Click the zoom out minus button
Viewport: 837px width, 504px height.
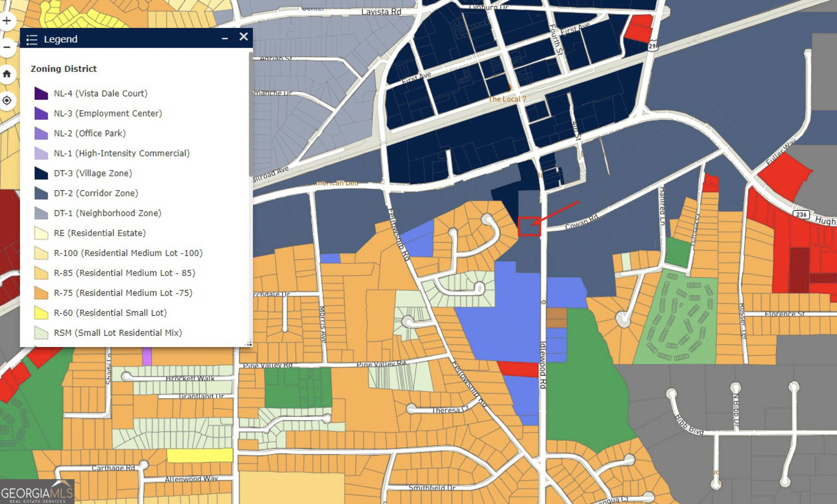pos(7,47)
